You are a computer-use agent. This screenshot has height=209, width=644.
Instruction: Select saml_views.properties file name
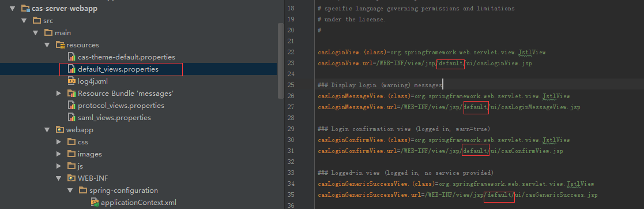point(114,118)
